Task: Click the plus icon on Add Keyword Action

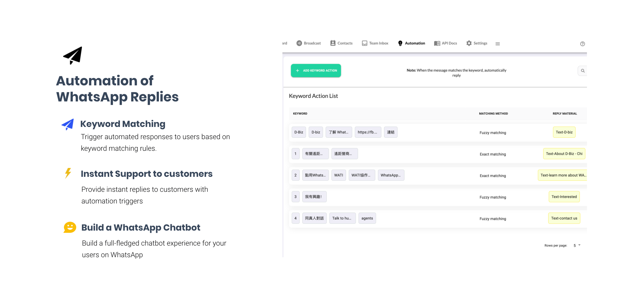Action: coord(298,71)
